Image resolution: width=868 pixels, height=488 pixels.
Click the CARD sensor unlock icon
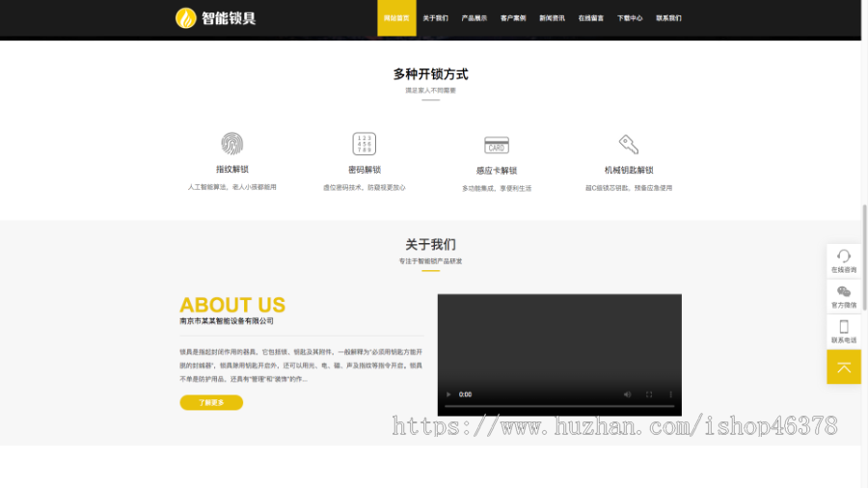(497, 145)
